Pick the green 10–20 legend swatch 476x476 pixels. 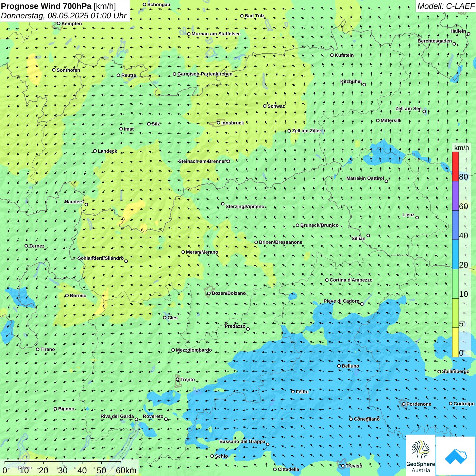(455, 284)
